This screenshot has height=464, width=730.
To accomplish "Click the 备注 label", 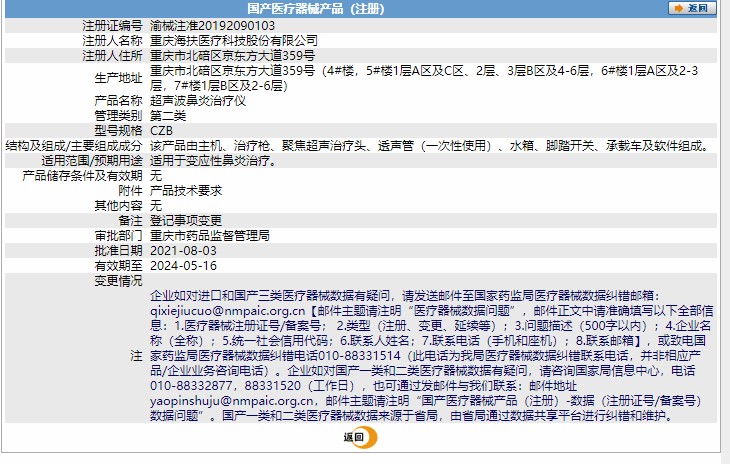I will [130, 221].
